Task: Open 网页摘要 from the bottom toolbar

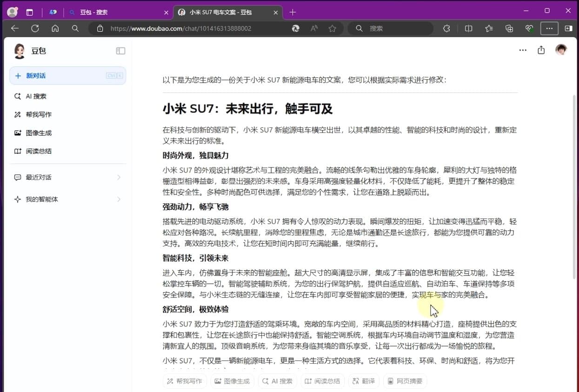Action: tap(405, 381)
